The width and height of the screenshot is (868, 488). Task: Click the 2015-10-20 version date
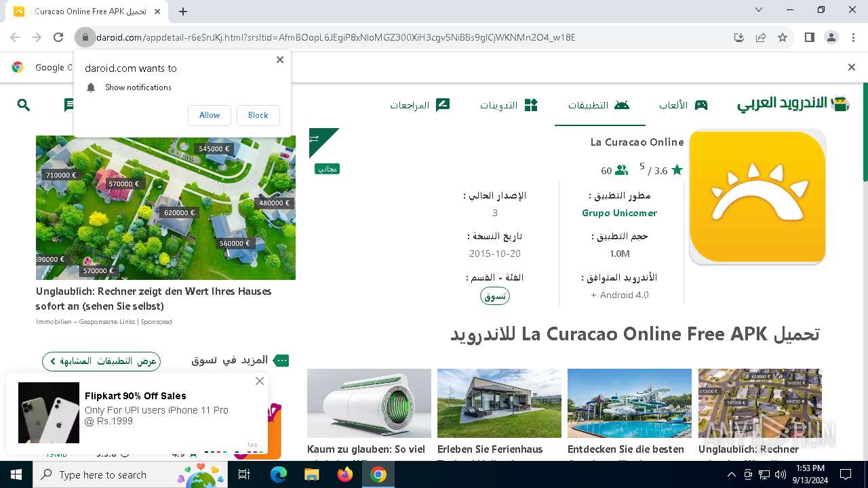pos(495,253)
